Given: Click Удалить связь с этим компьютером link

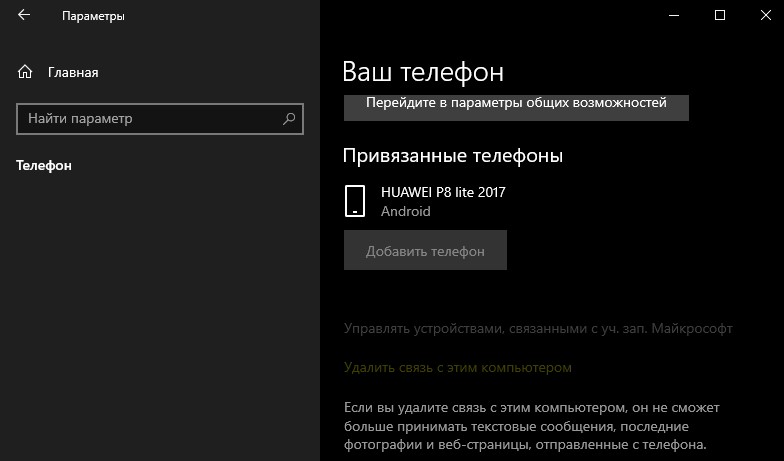Looking at the screenshot, I should click(x=458, y=368).
